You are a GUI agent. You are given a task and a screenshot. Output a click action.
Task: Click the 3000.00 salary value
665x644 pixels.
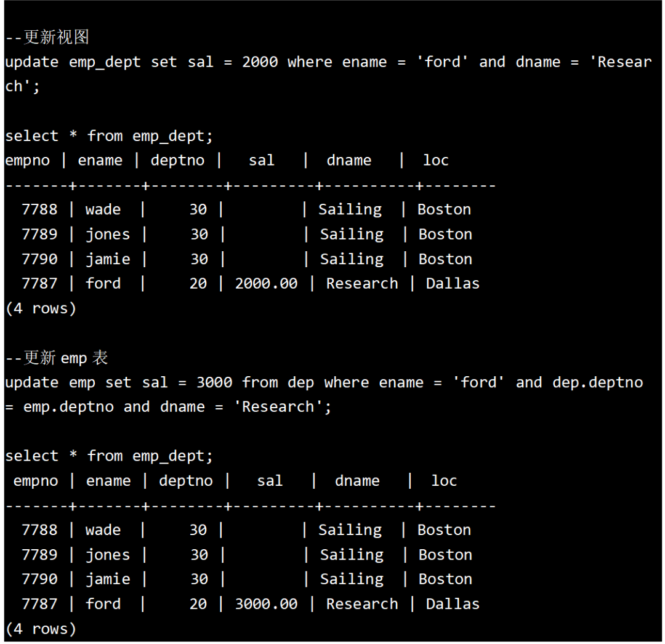(x=266, y=604)
